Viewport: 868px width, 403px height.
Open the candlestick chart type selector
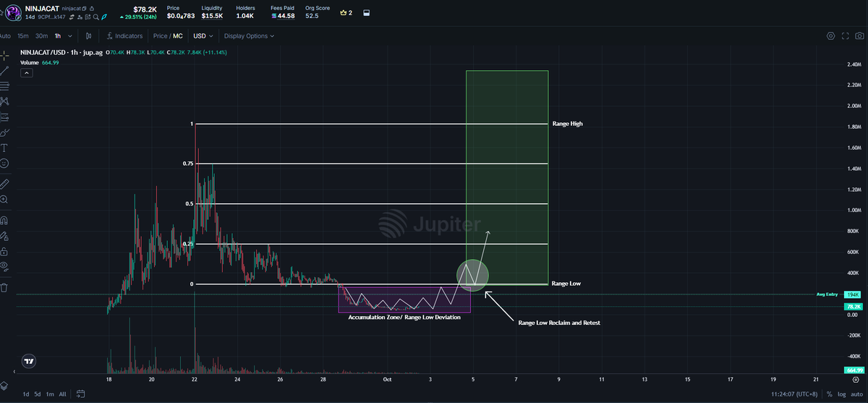pyautogui.click(x=88, y=35)
